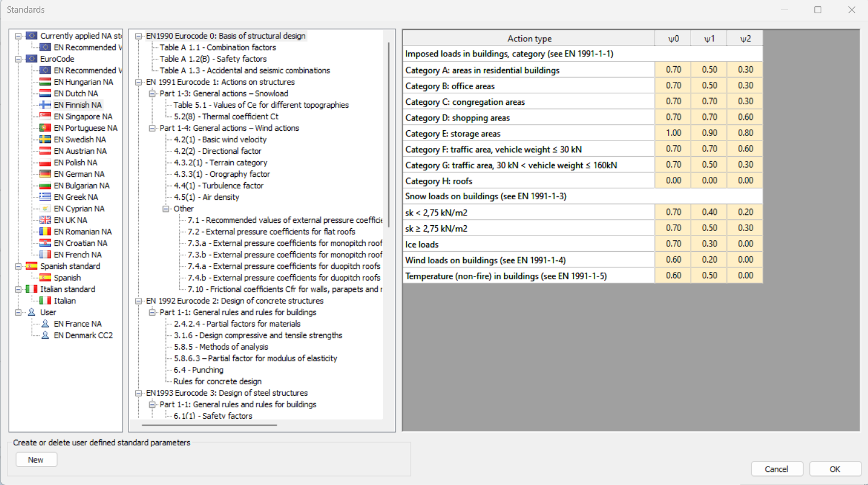Collapse the User tree node
868x485 pixels.
(x=18, y=312)
